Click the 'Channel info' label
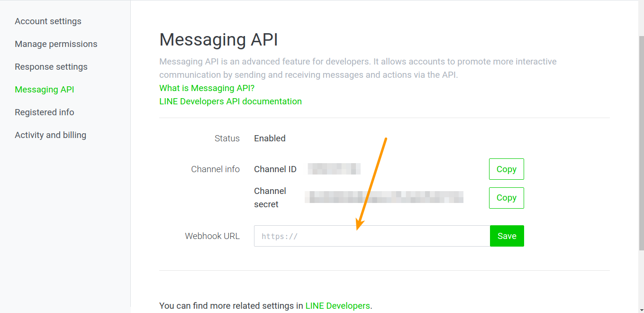Viewport: 644px width, 313px height. [x=215, y=169]
